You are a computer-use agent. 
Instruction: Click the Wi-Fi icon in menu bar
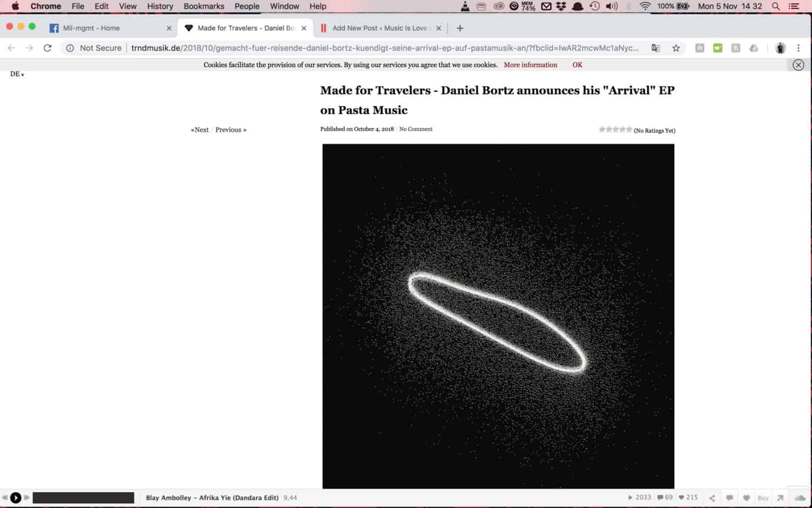645,6
